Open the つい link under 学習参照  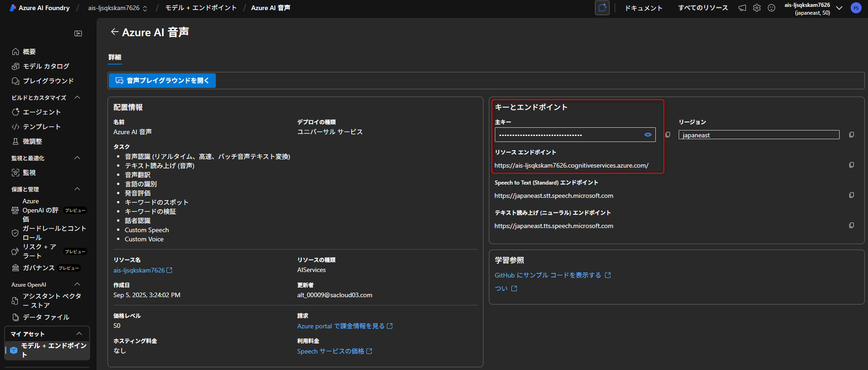point(506,288)
